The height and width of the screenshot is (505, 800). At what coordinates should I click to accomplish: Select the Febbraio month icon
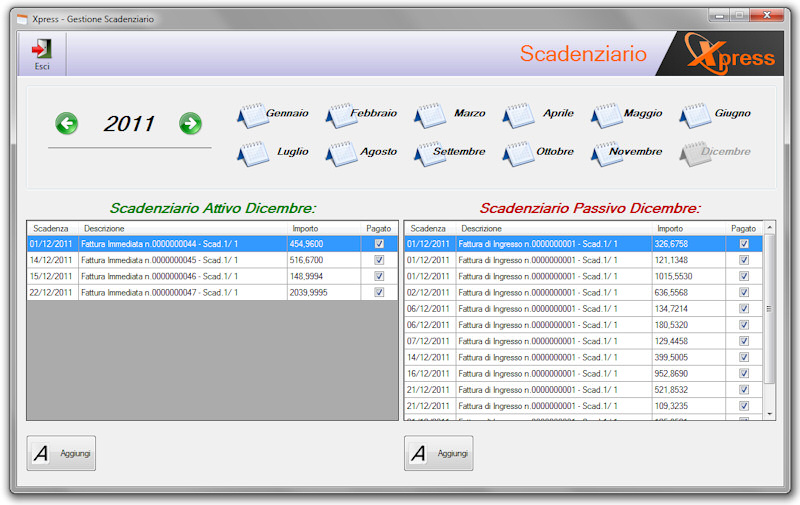(341, 115)
